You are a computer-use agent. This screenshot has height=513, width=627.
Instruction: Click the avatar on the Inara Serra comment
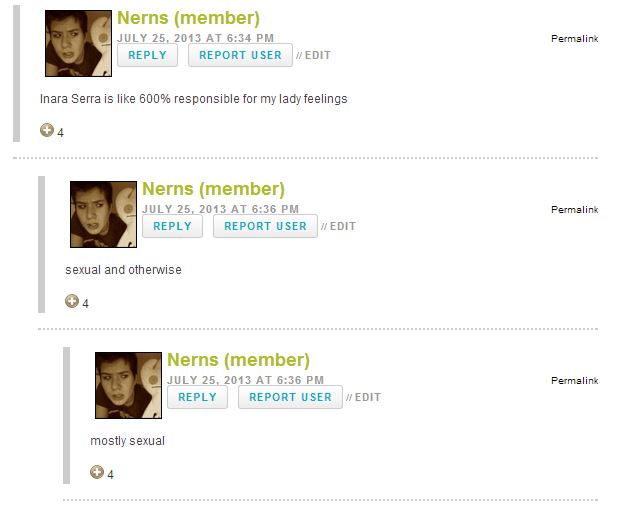click(x=78, y=44)
